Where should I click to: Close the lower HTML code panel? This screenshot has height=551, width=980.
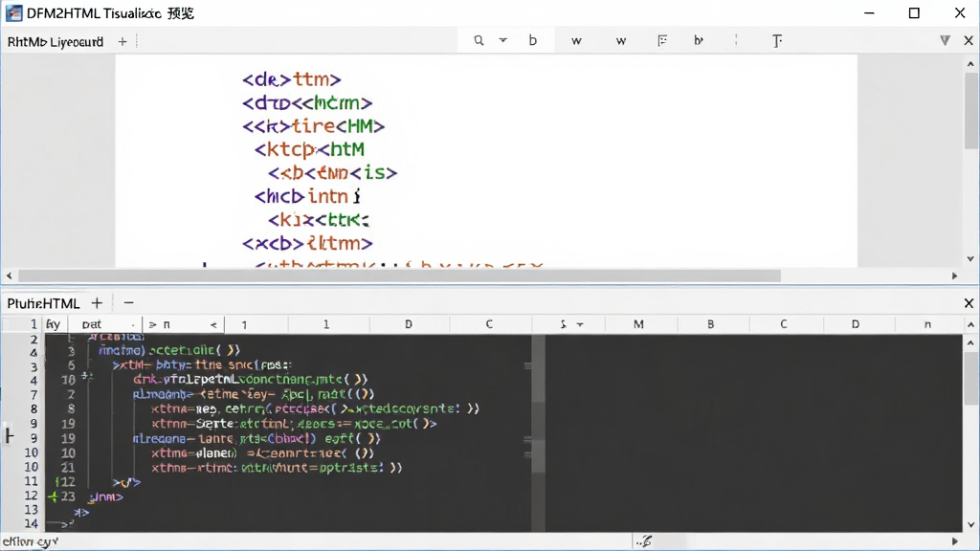click(969, 303)
